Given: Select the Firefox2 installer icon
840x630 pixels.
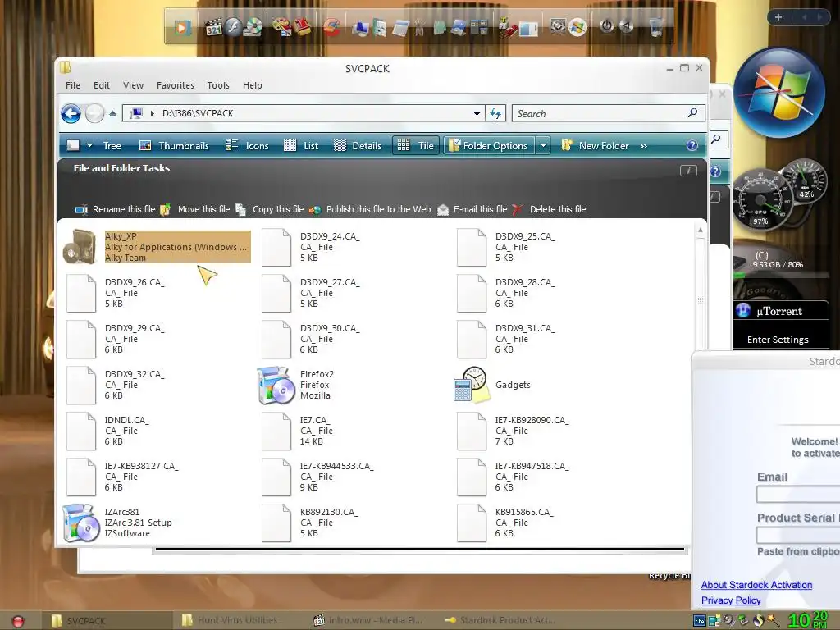Looking at the screenshot, I should [276, 385].
